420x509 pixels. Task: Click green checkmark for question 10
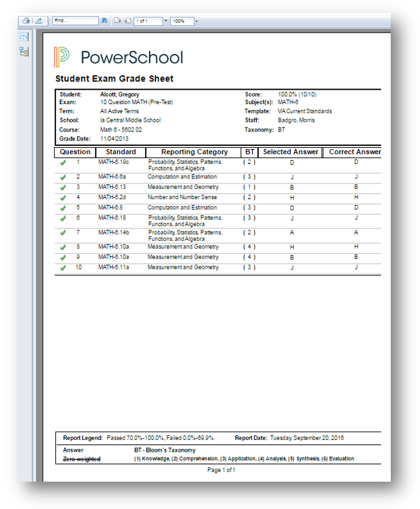[63, 268]
